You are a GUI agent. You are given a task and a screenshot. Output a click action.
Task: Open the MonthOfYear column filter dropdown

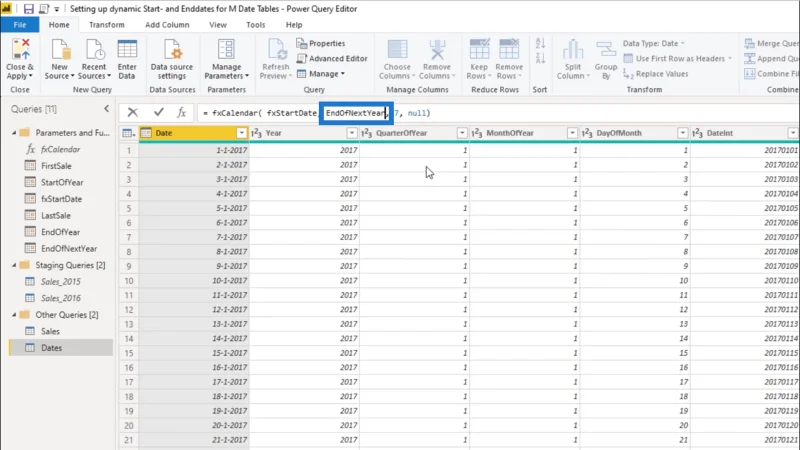[572, 133]
